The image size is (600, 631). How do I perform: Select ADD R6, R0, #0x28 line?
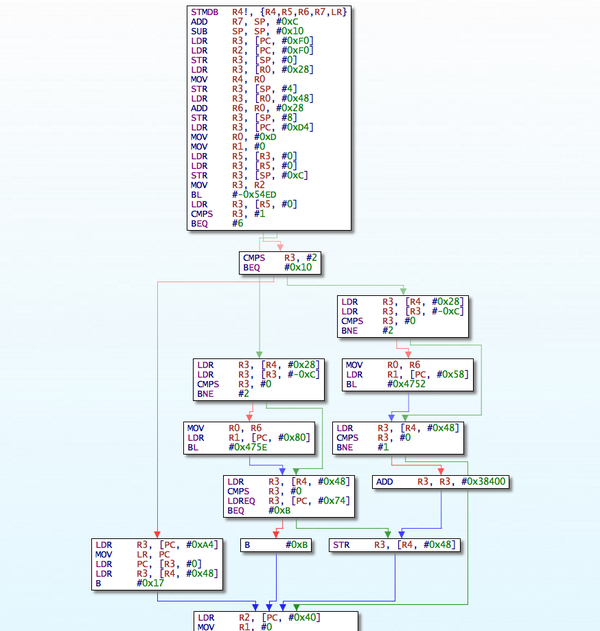(247, 108)
